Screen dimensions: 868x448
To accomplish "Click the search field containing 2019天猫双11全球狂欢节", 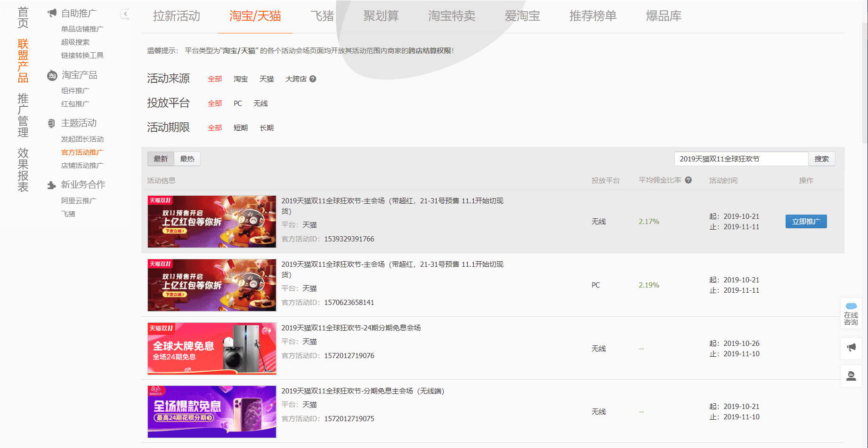I will click(741, 159).
